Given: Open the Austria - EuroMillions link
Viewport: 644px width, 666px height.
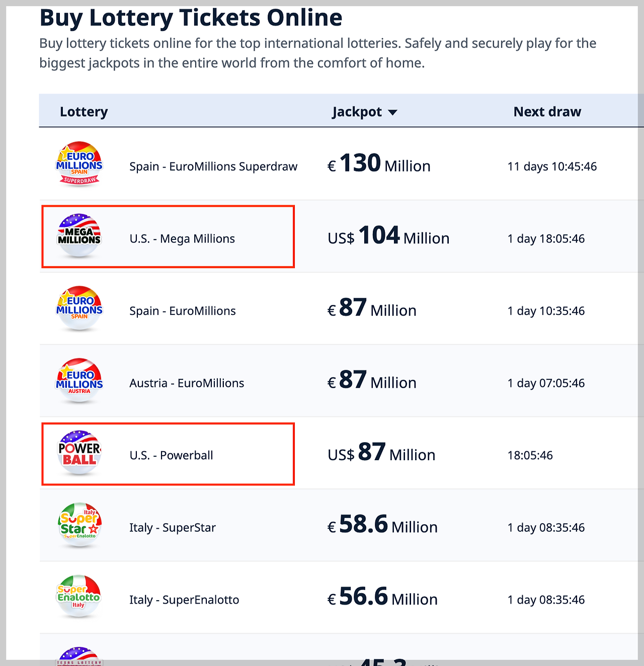Looking at the screenshot, I should (187, 383).
